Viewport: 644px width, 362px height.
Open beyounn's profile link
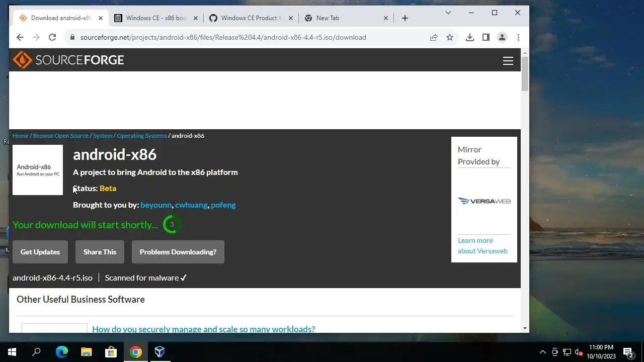click(x=156, y=205)
